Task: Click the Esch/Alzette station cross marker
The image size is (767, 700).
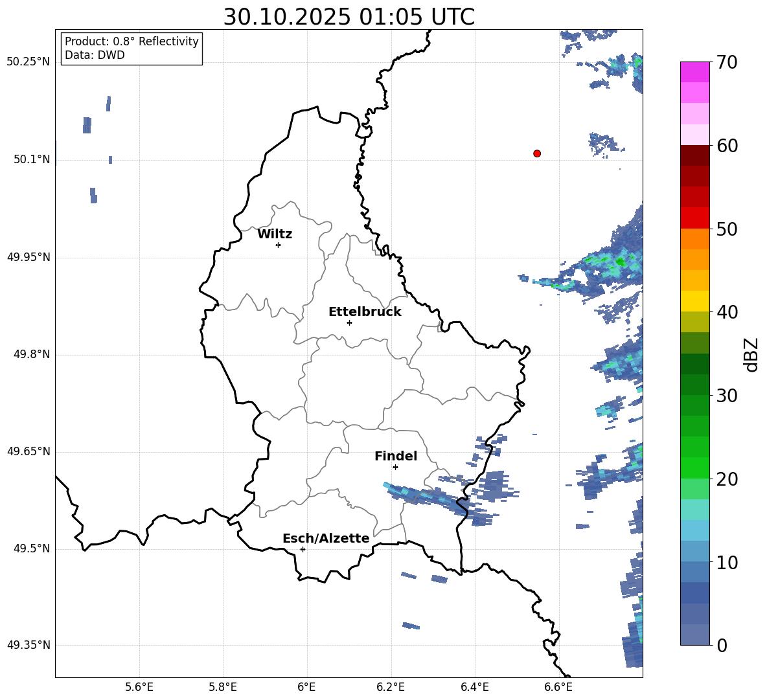Action: (303, 549)
